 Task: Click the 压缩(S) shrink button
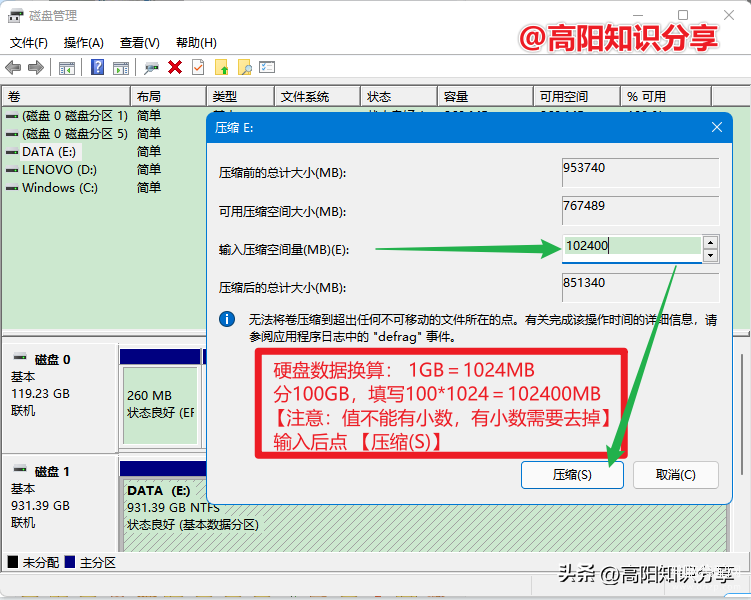(x=572, y=475)
